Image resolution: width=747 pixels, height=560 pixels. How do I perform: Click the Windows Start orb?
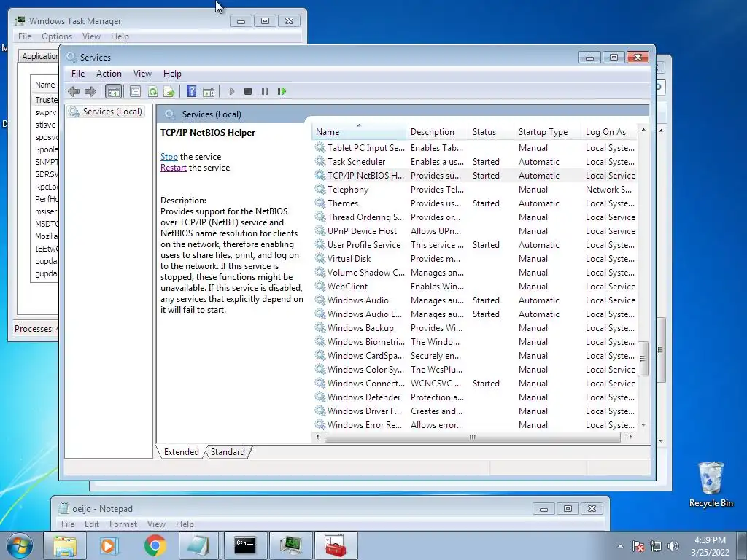(x=19, y=545)
